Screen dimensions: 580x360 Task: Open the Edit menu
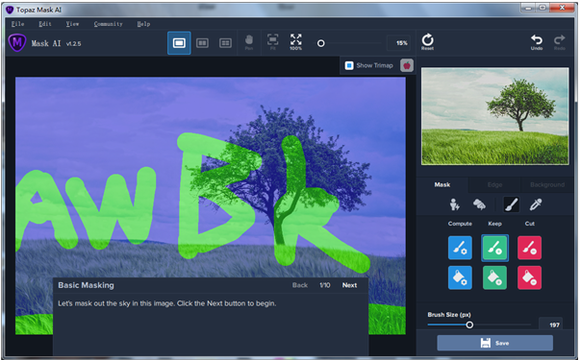pos(45,24)
